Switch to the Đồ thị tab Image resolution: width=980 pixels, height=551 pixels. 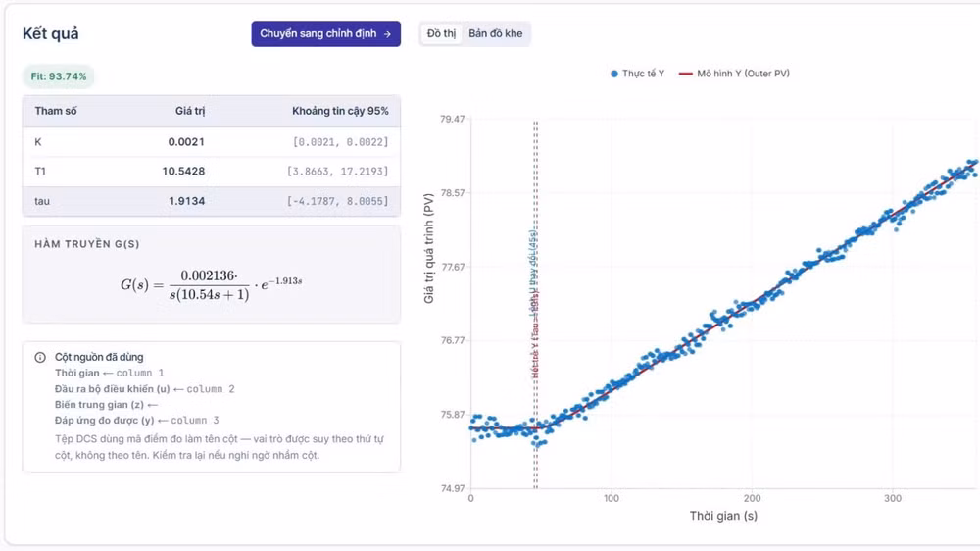(x=441, y=33)
